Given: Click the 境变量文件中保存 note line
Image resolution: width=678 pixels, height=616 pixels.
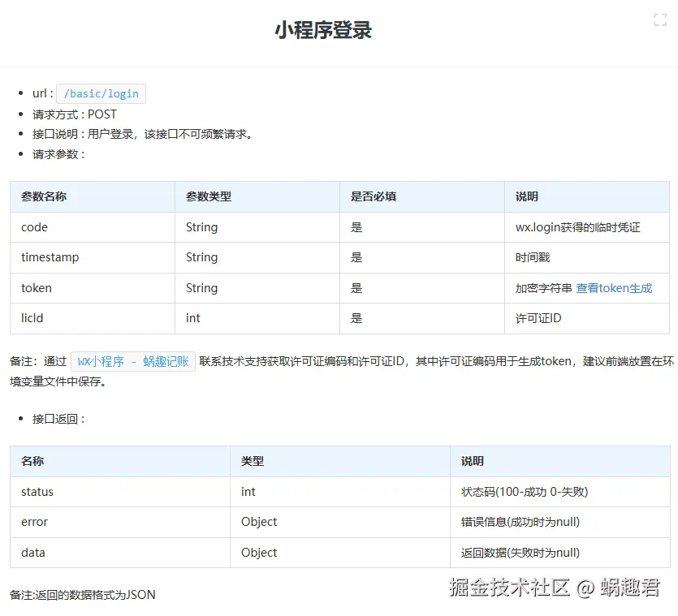Looking at the screenshot, I should tap(58, 381).
